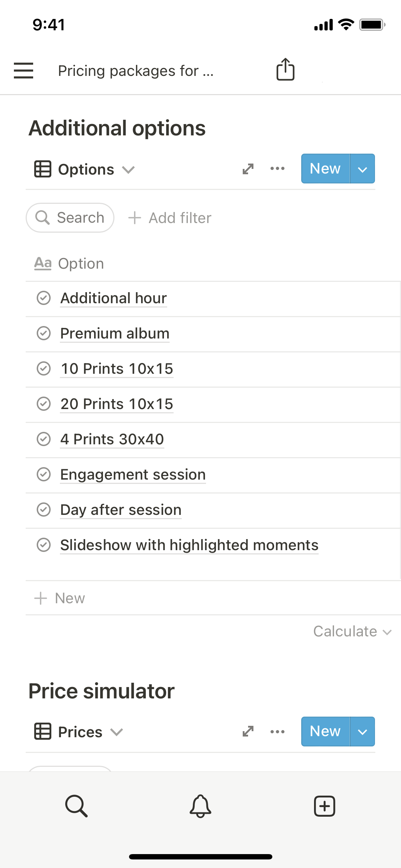Expand the Options database to full page
The image size is (401, 868).
[x=248, y=169]
